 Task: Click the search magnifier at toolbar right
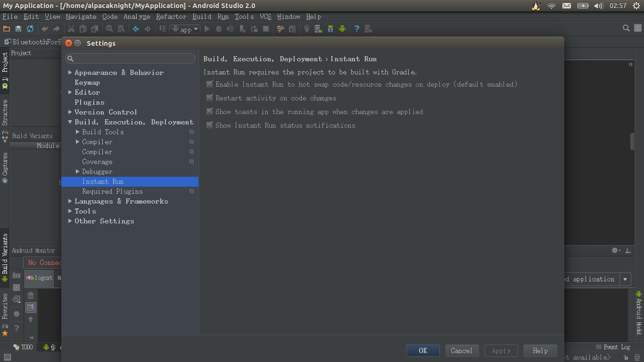click(x=626, y=28)
